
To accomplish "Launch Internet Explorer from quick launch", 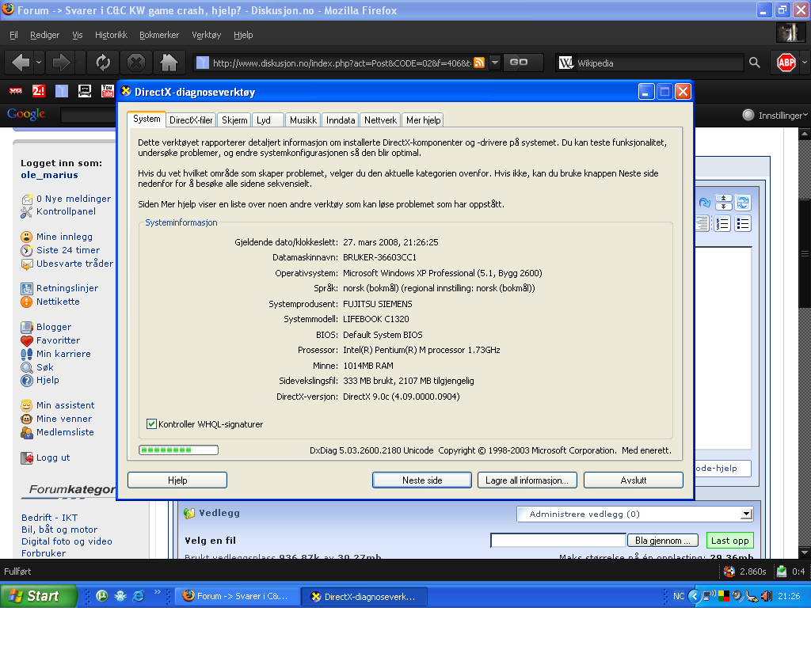I will tap(139, 596).
